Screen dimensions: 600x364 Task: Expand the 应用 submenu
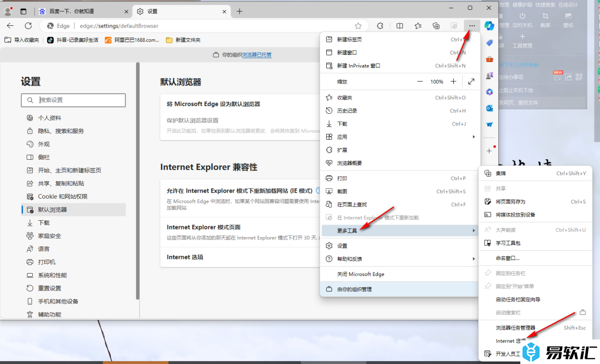[400, 137]
